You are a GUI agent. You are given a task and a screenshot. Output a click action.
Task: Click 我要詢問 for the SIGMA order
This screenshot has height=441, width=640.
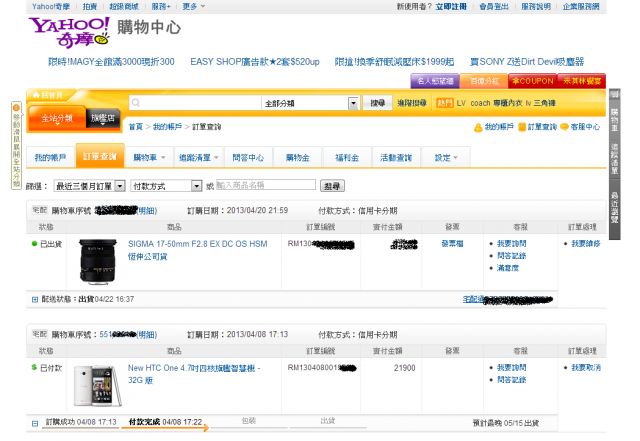[x=511, y=244]
